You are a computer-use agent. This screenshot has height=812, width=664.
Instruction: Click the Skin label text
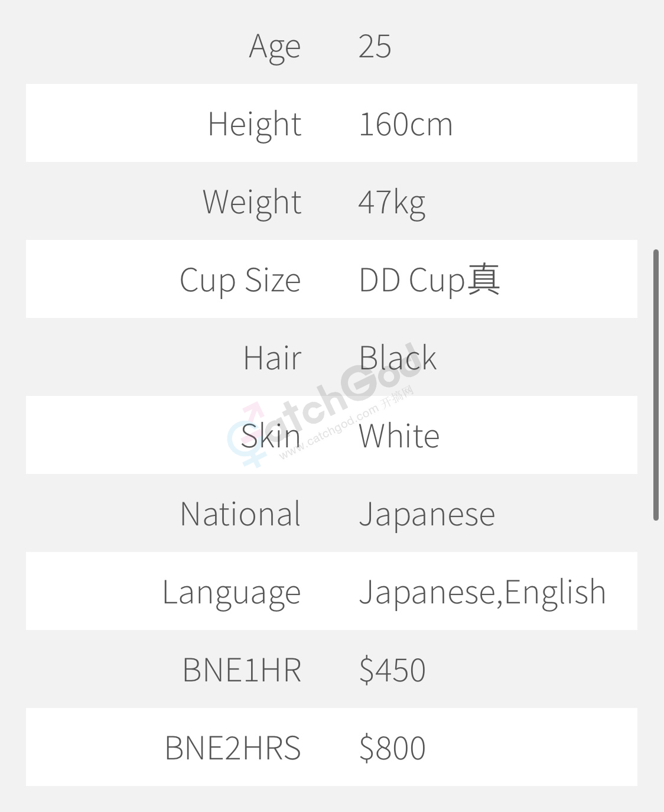pos(271,436)
